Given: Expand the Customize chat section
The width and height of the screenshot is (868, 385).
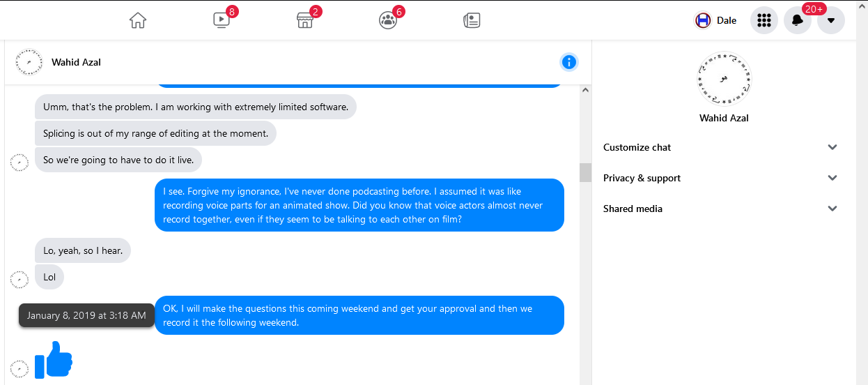Looking at the screenshot, I should [720, 147].
